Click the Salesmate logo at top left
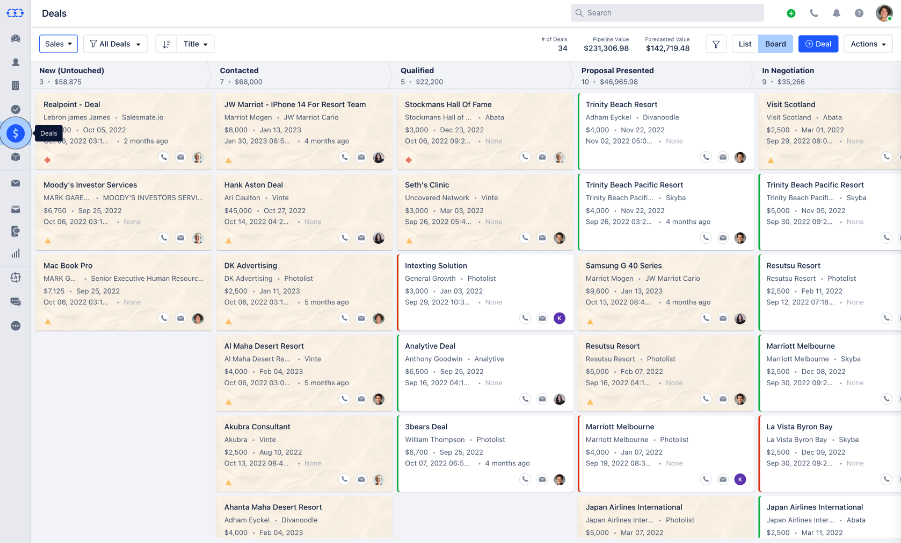 coord(15,13)
